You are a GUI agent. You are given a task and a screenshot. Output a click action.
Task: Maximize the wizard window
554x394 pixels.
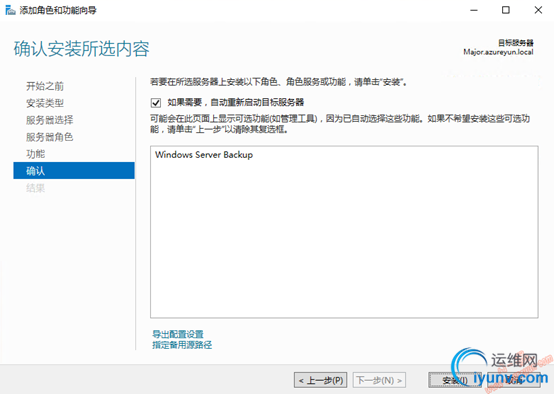[x=506, y=10]
